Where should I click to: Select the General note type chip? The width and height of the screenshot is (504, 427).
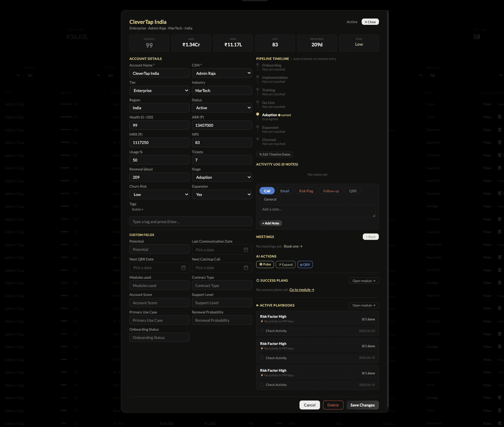(270, 199)
